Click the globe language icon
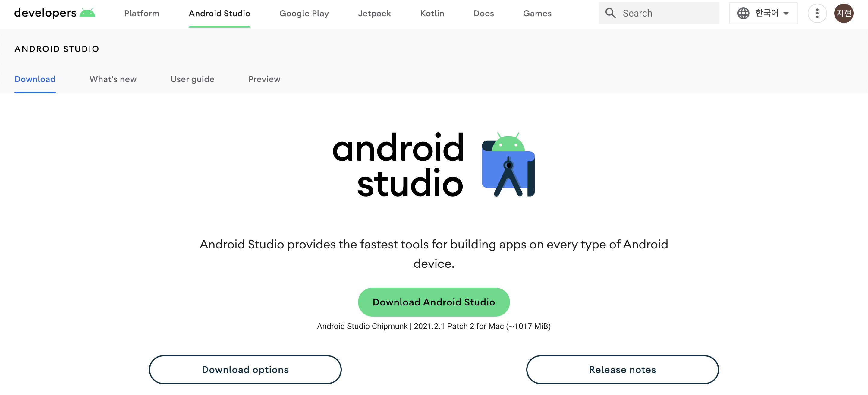 [x=743, y=13]
